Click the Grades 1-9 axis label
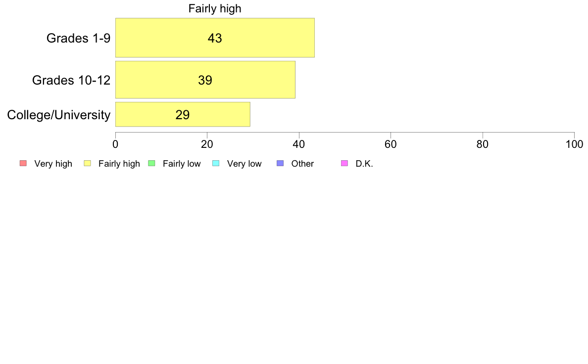The height and width of the screenshot is (364, 588). (x=78, y=38)
